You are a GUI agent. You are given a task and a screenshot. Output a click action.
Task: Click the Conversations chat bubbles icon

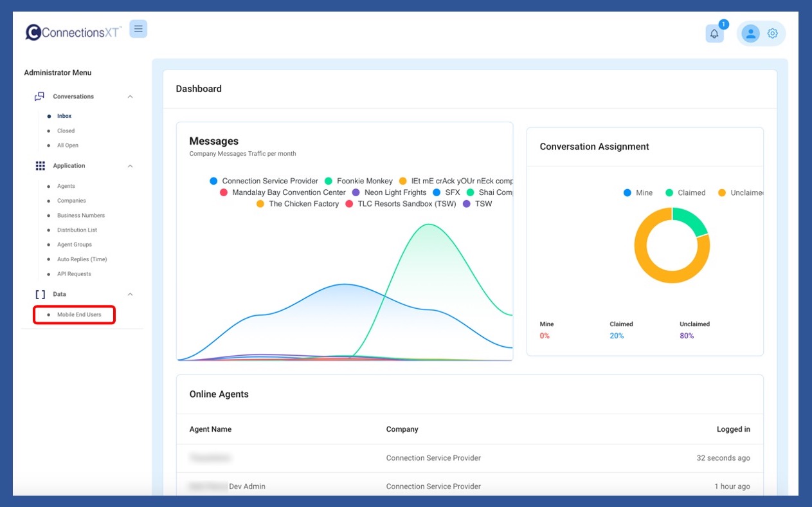click(x=40, y=97)
